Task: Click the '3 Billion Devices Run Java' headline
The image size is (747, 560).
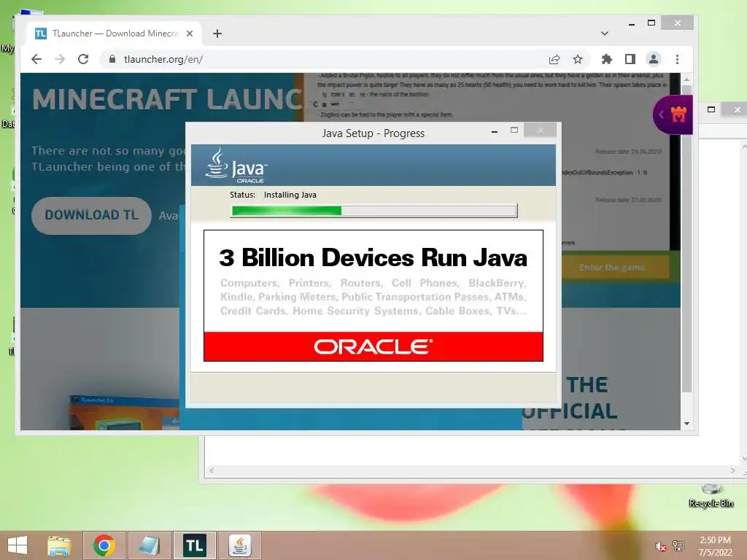Action: click(x=373, y=257)
